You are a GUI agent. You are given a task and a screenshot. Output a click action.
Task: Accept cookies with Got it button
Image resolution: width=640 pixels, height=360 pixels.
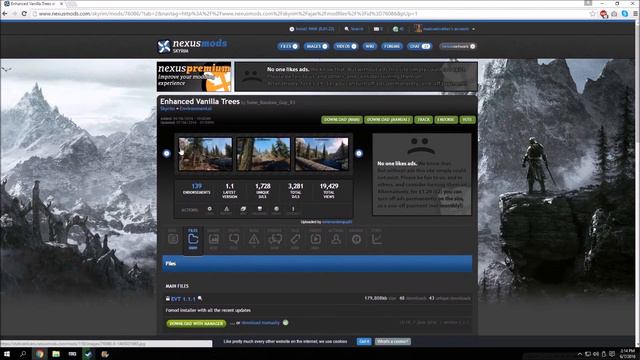pyautogui.click(x=364, y=341)
